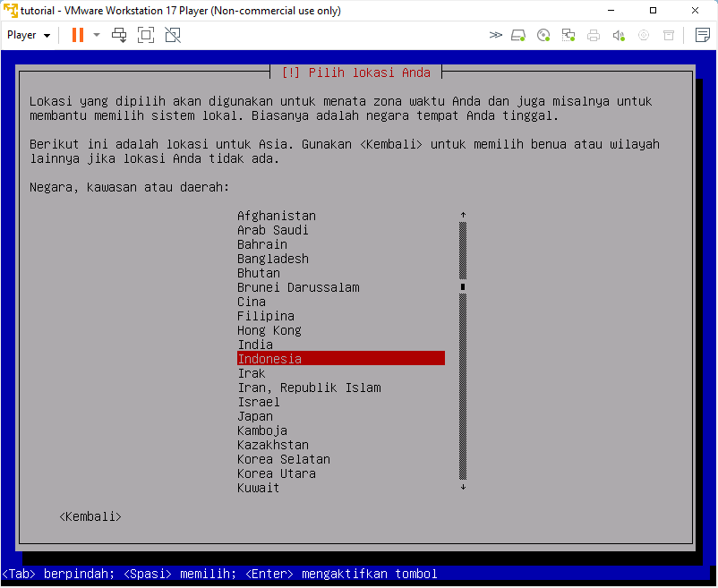The height and width of the screenshot is (588, 718).
Task: Pick India in the country list
Action: [x=341, y=345]
